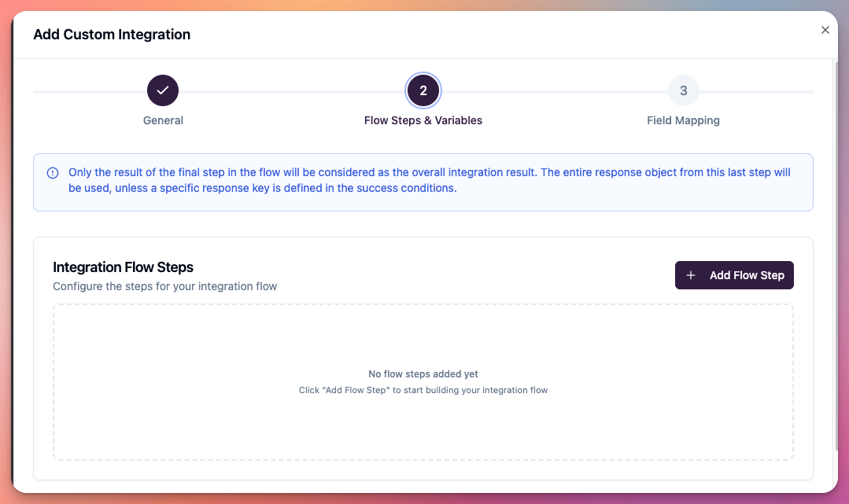The height and width of the screenshot is (504, 849).
Task: Click the Integration Flow Steps heading
Action: click(x=123, y=267)
